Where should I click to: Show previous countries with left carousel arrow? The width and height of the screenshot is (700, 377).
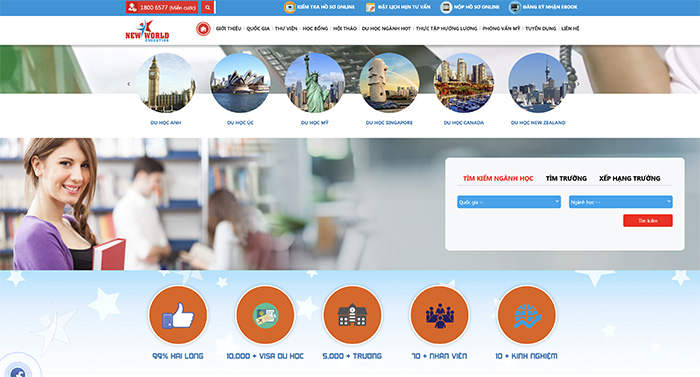[129, 84]
